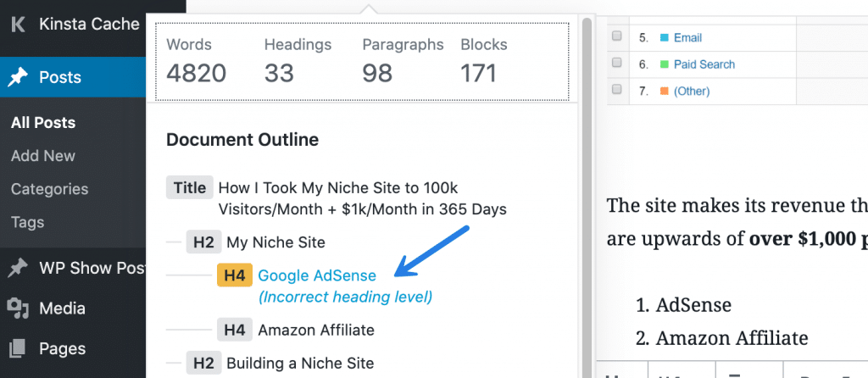Check the checkbox for row 5 Email
Image resolution: width=868 pixels, height=378 pixels.
click(617, 36)
